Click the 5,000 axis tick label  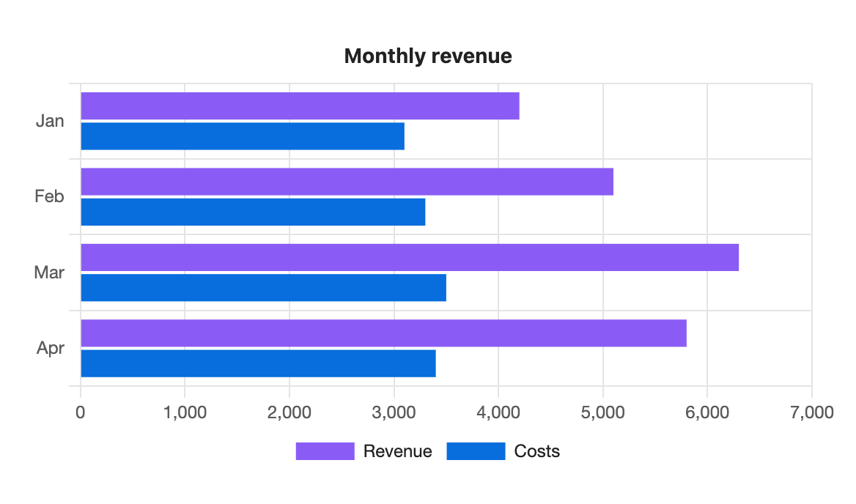(602, 412)
